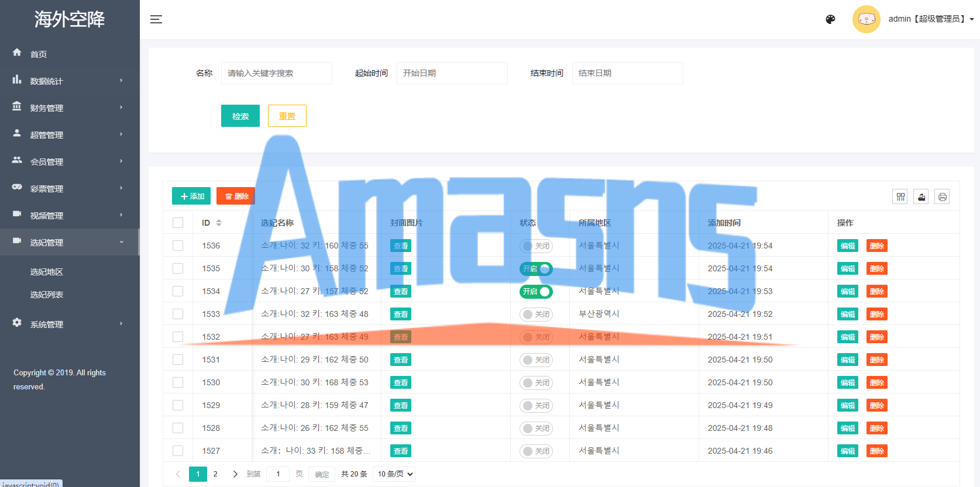Open the 开始日期 date field
The height and width of the screenshot is (487, 980).
click(452, 73)
